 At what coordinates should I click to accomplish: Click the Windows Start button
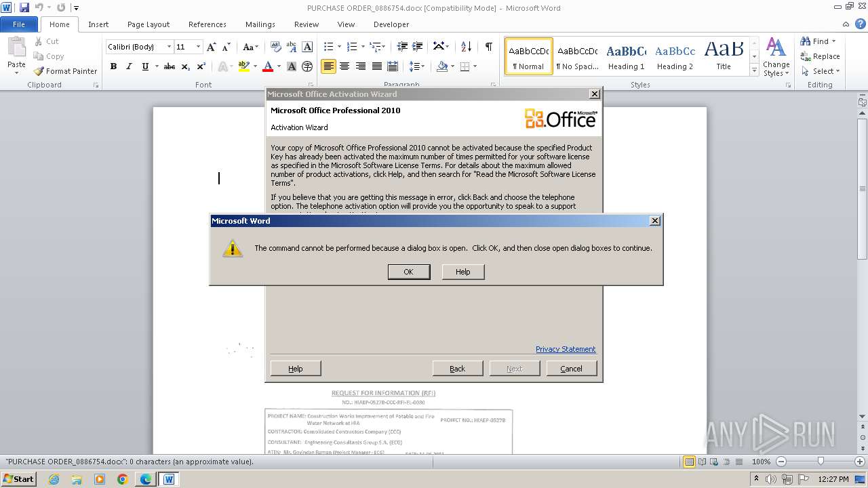click(x=18, y=479)
